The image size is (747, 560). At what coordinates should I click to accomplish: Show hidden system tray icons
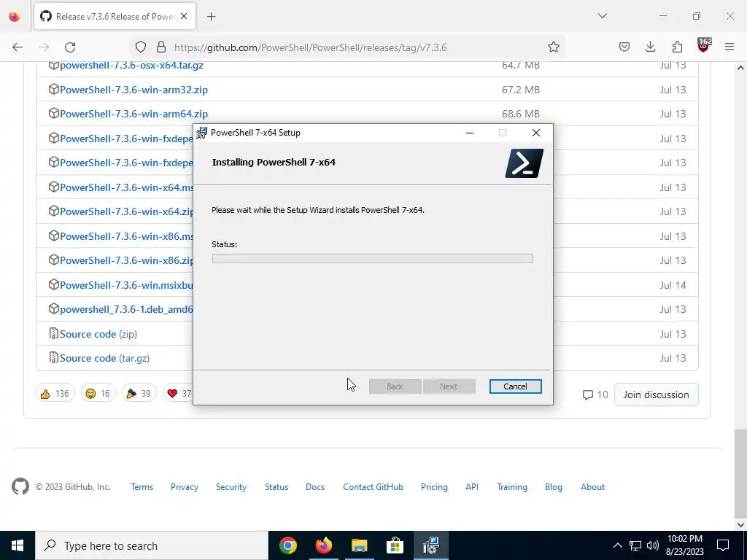pos(617,545)
